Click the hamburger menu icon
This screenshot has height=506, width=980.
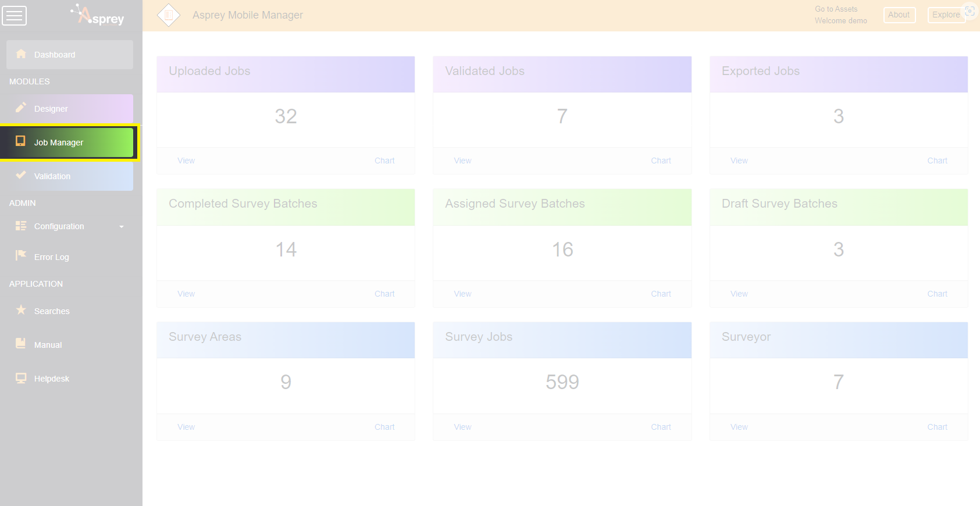pos(15,16)
